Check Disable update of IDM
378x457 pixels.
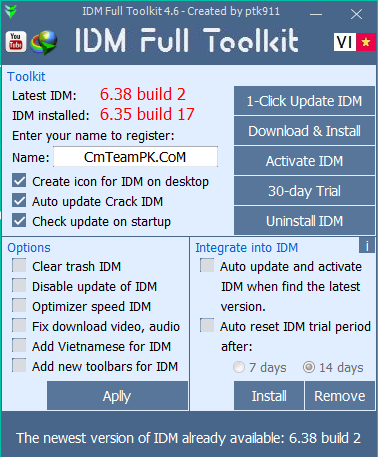tap(19, 286)
